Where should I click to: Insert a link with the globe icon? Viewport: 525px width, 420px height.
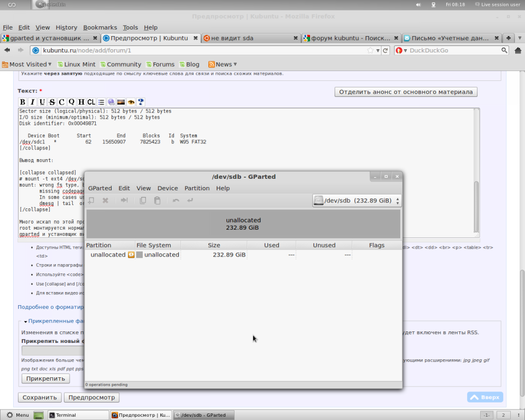pyautogui.click(x=111, y=102)
